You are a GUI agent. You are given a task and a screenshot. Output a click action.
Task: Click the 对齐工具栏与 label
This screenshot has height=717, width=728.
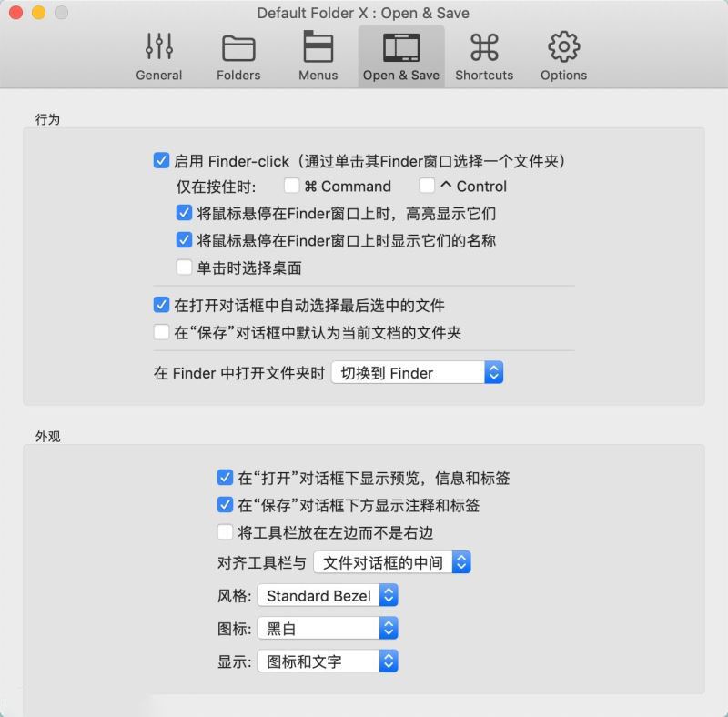262,563
